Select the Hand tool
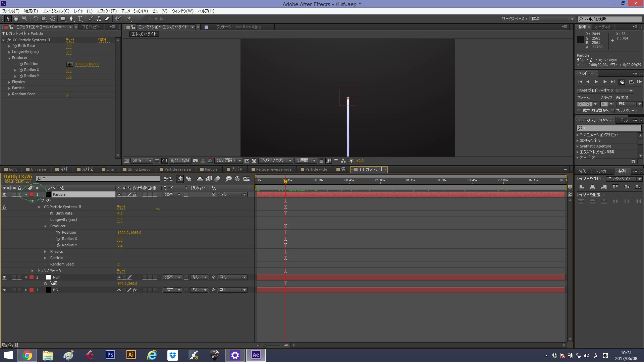Image resolution: width=644 pixels, height=362 pixels. (x=16, y=19)
